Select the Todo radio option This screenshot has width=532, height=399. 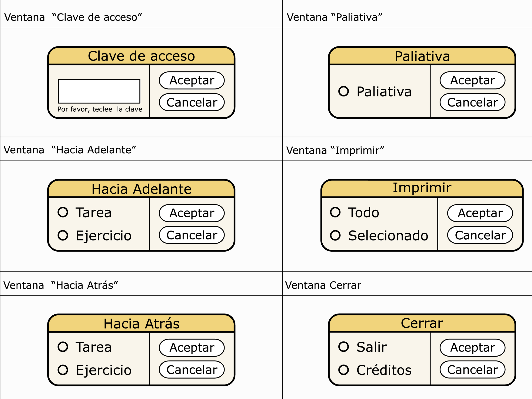coord(335,212)
